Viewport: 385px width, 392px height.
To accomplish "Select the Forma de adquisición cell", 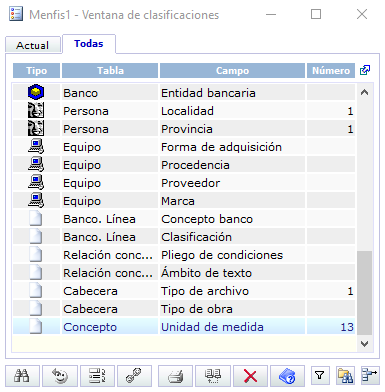I will point(232,147).
